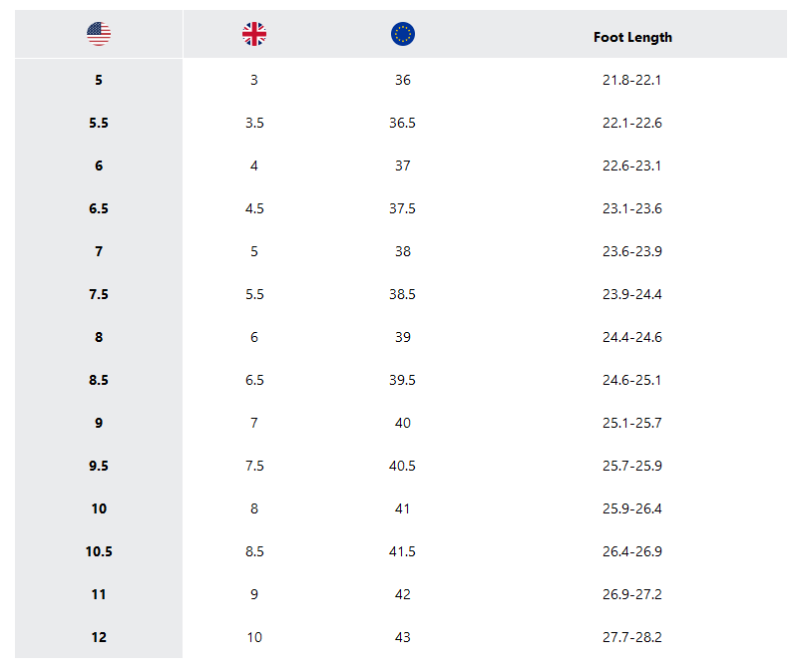Click US size 6.5 cell

(x=99, y=208)
